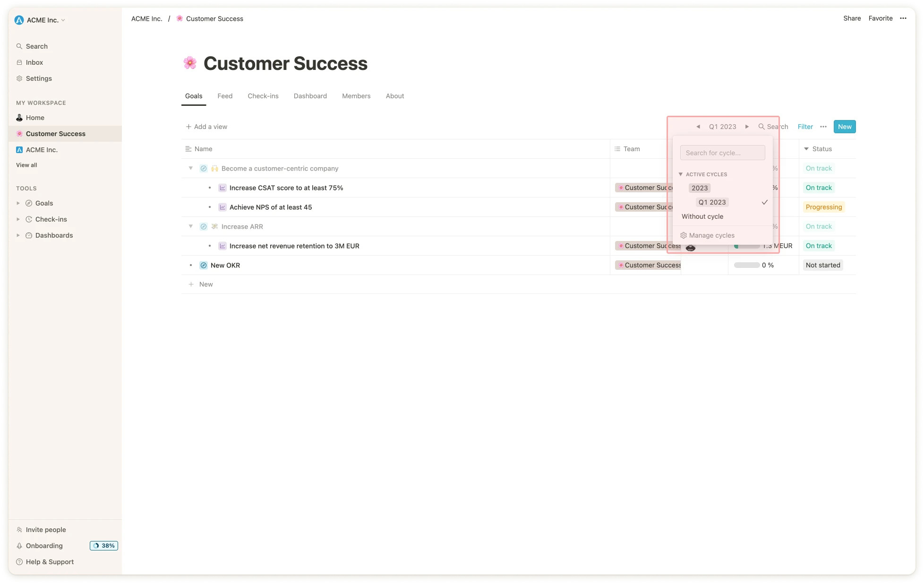The height and width of the screenshot is (584, 924).
Task: Click the previous cycle arrow
Action: [x=698, y=127]
